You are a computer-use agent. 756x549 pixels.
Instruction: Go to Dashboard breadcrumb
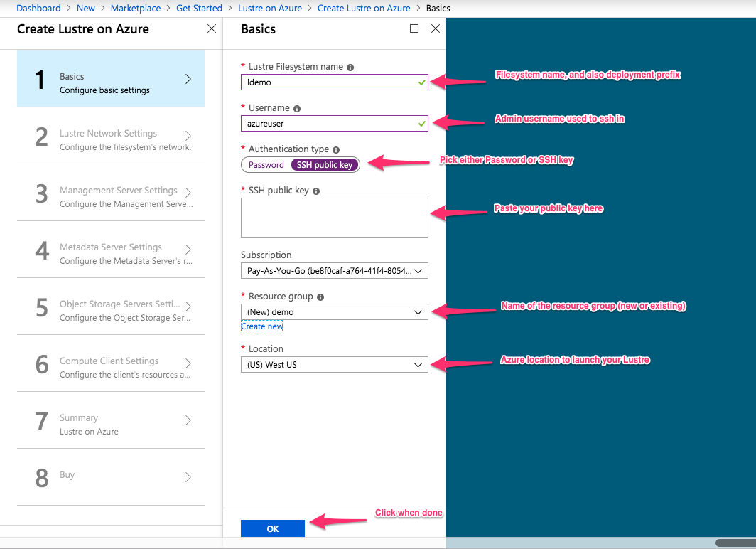[38, 9]
